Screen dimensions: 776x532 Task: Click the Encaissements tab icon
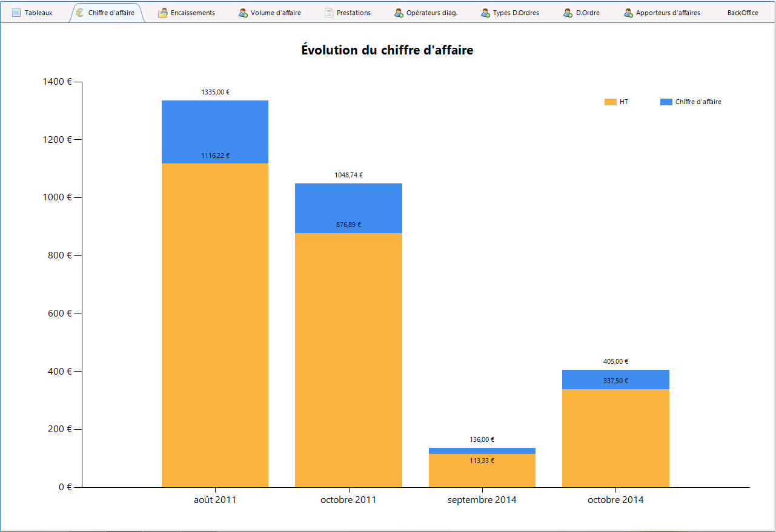point(162,13)
